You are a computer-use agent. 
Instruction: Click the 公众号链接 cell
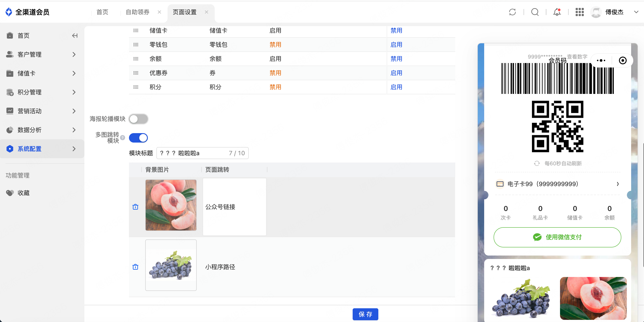click(x=235, y=207)
